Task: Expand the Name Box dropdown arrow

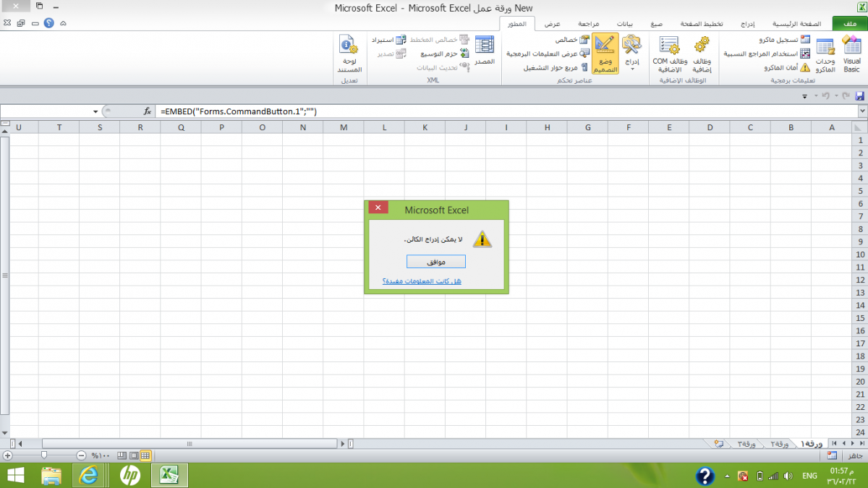Action: pyautogui.click(x=95, y=112)
